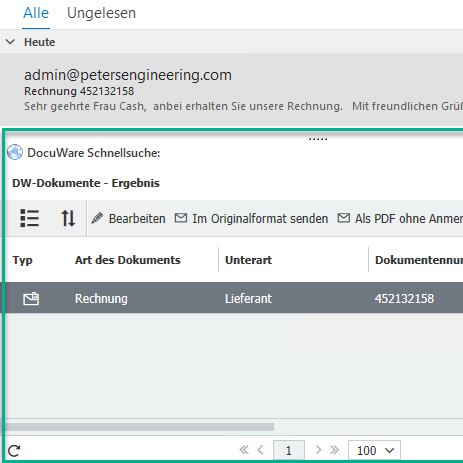Switch to the Ungelesen tab

tap(101, 13)
